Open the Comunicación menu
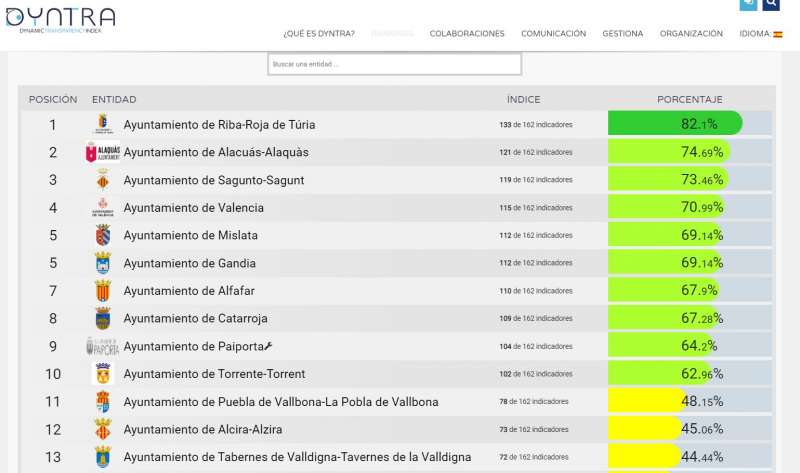 [x=554, y=34]
